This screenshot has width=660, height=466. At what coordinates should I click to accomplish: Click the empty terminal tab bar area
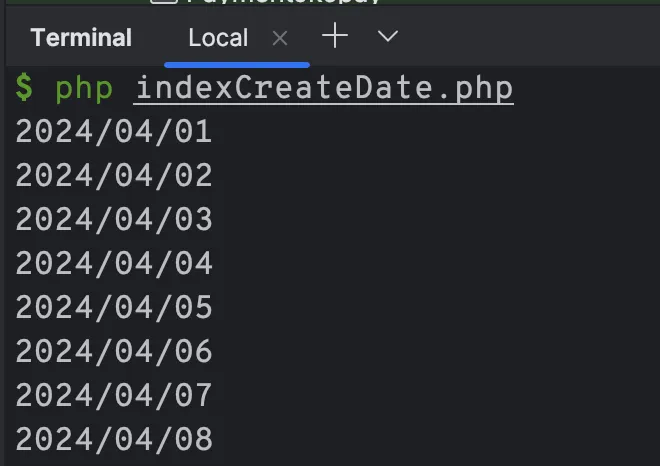coord(530,38)
